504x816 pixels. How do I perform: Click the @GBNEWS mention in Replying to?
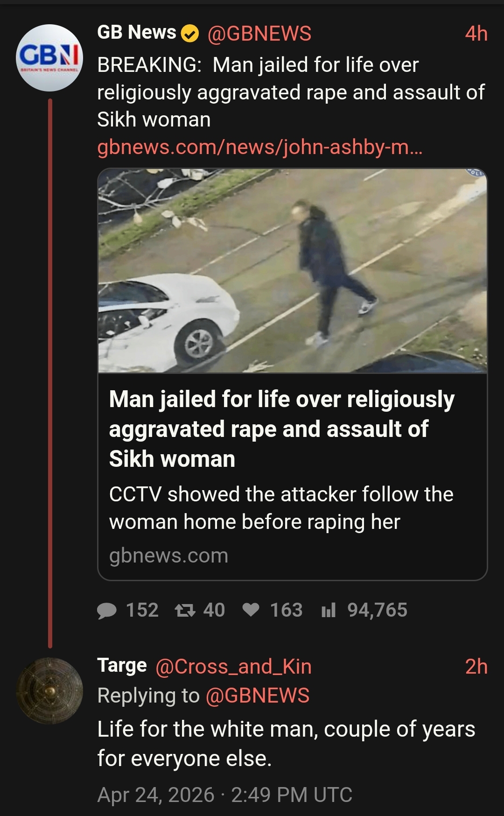coord(257,696)
